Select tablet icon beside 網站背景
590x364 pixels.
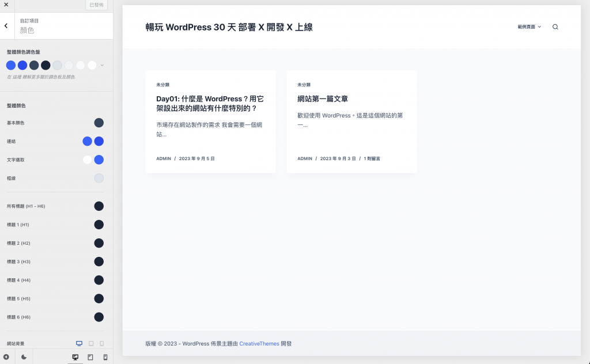[91, 343]
